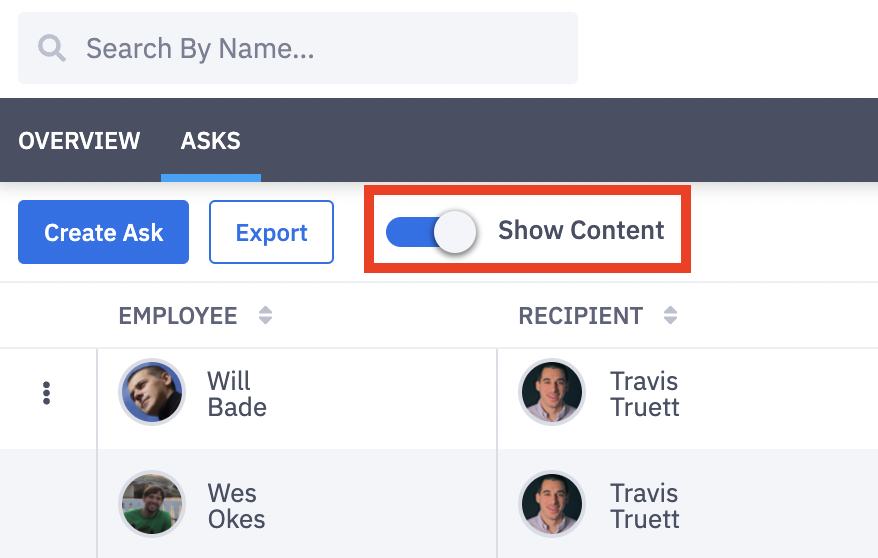This screenshot has height=558, width=878.
Task: Click the search magnifier icon
Action: click(x=52, y=48)
